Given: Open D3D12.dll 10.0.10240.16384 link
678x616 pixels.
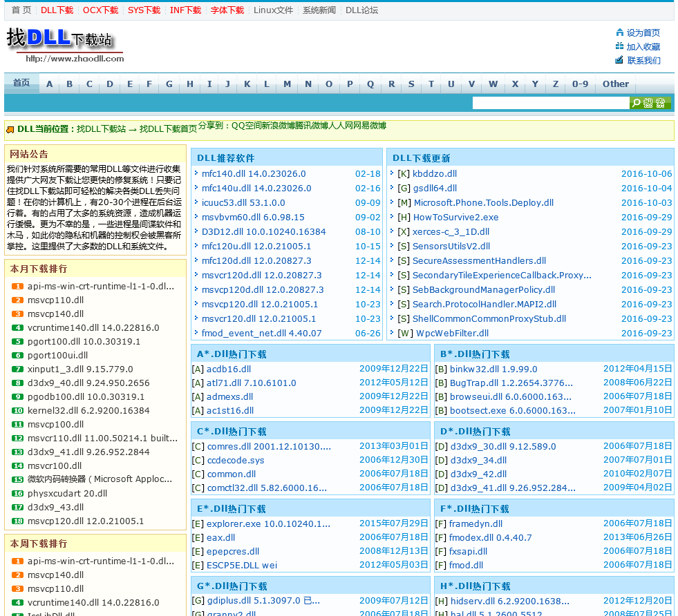Looking at the screenshot, I should 263,231.
